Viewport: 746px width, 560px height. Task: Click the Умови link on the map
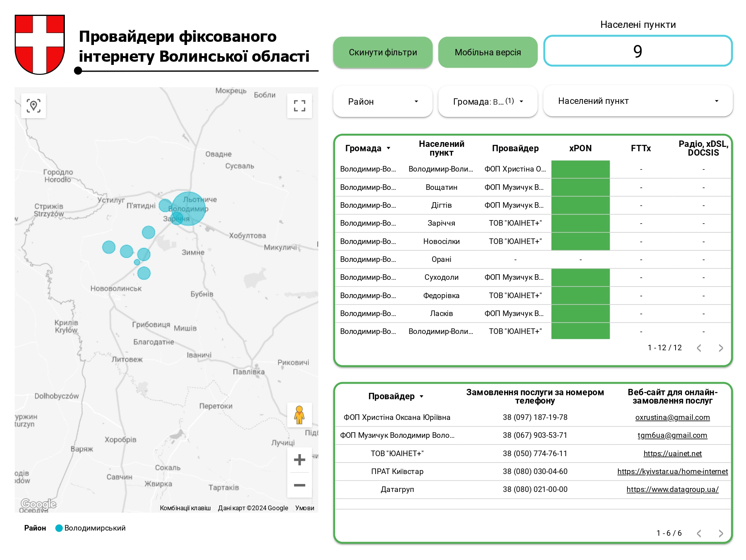[x=305, y=508]
